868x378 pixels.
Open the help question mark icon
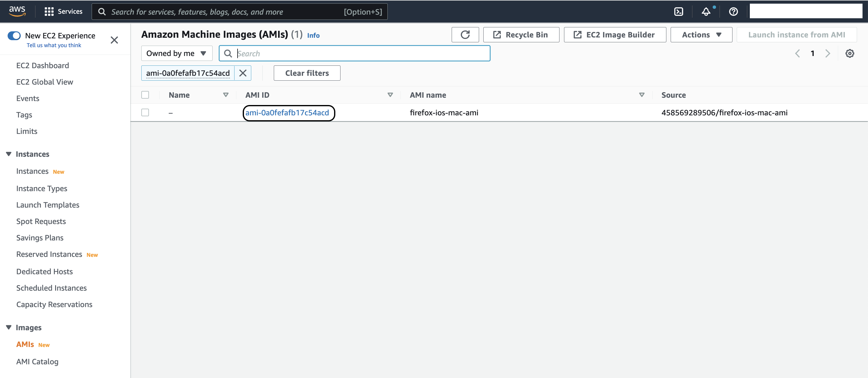coord(734,12)
